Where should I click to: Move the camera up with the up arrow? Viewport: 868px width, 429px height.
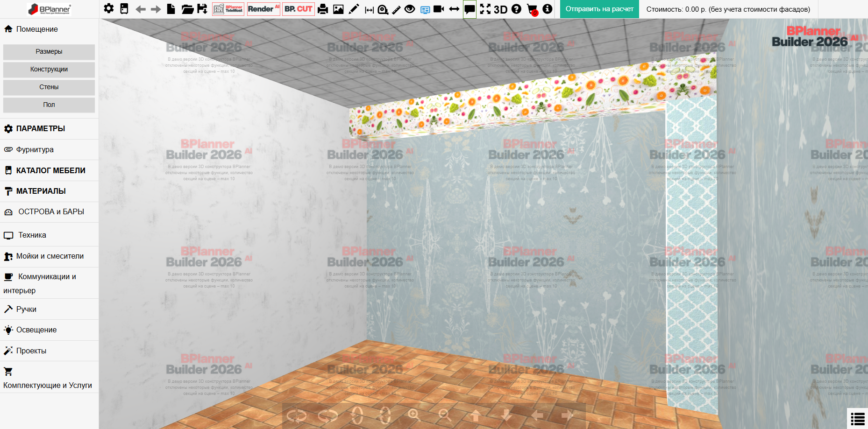[x=475, y=415]
